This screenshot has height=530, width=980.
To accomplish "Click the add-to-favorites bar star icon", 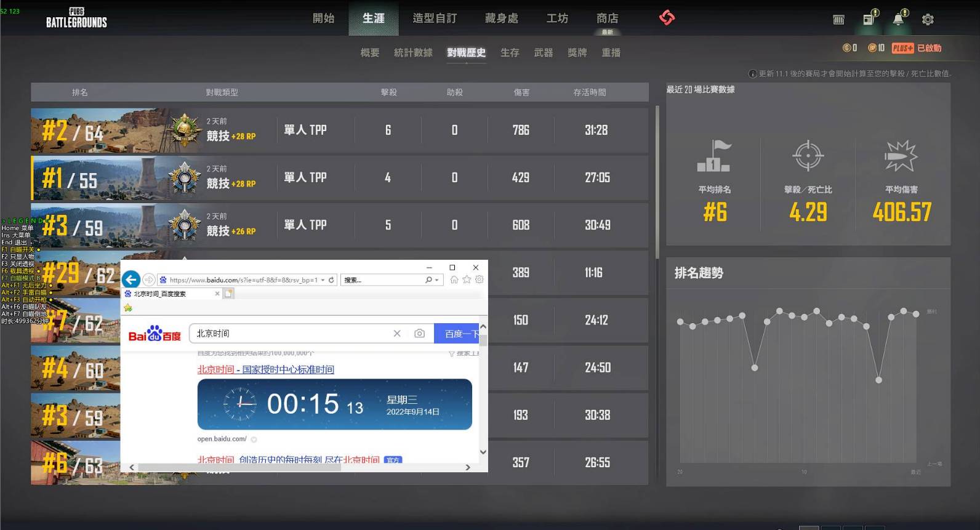I will (x=128, y=308).
